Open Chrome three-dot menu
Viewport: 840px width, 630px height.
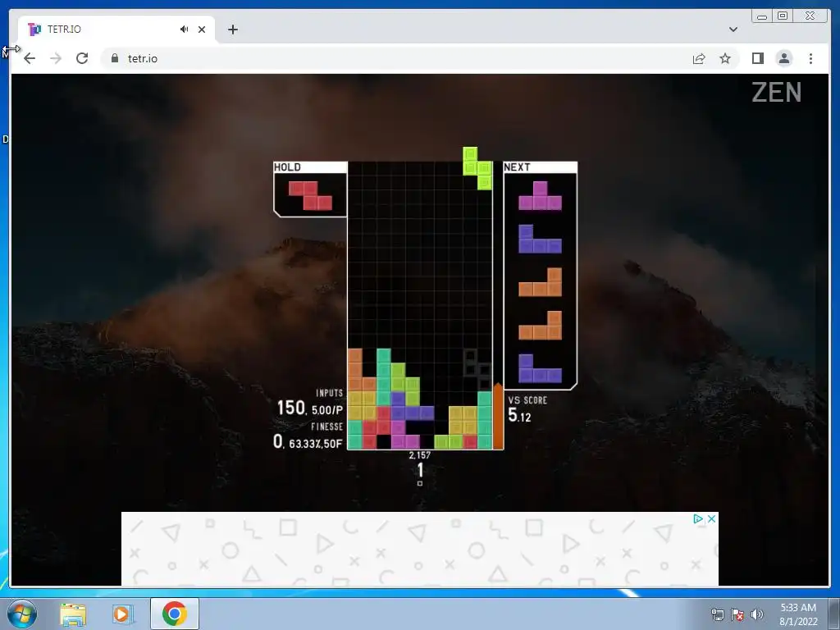tap(810, 58)
